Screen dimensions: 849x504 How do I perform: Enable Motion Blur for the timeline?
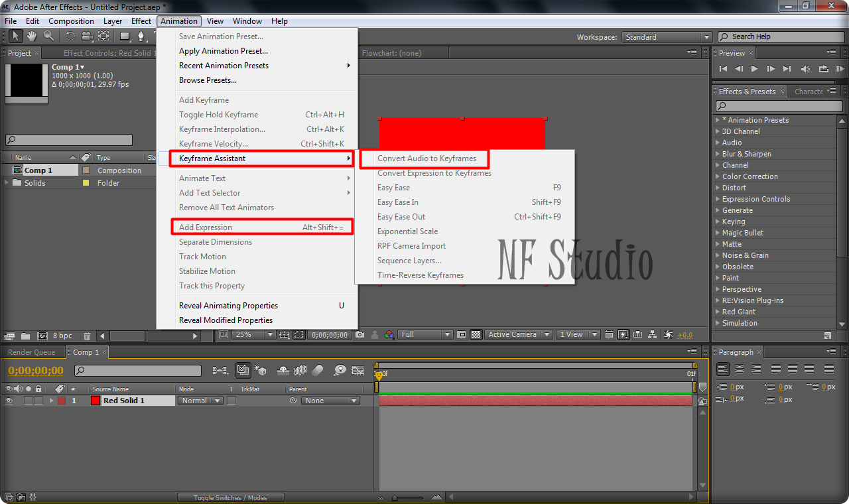pos(318,370)
